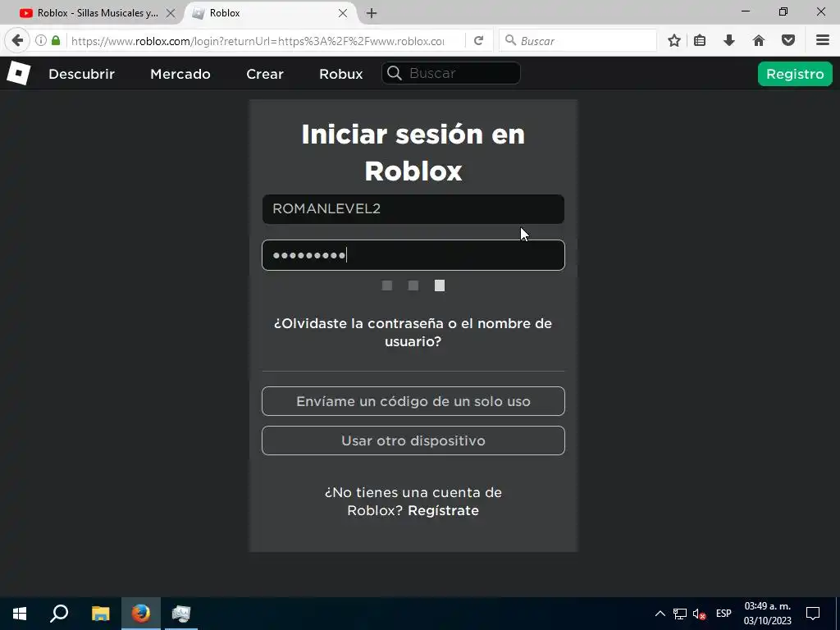The height and width of the screenshot is (630, 840).
Task: Open File Explorer from the taskbar
Action: pyautogui.click(x=100, y=614)
